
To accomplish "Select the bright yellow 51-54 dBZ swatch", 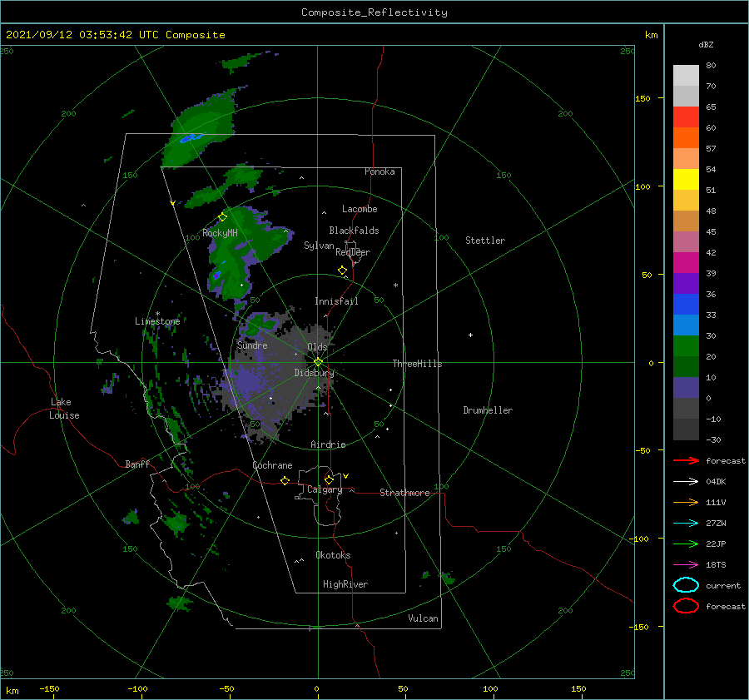I will click(686, 180).
